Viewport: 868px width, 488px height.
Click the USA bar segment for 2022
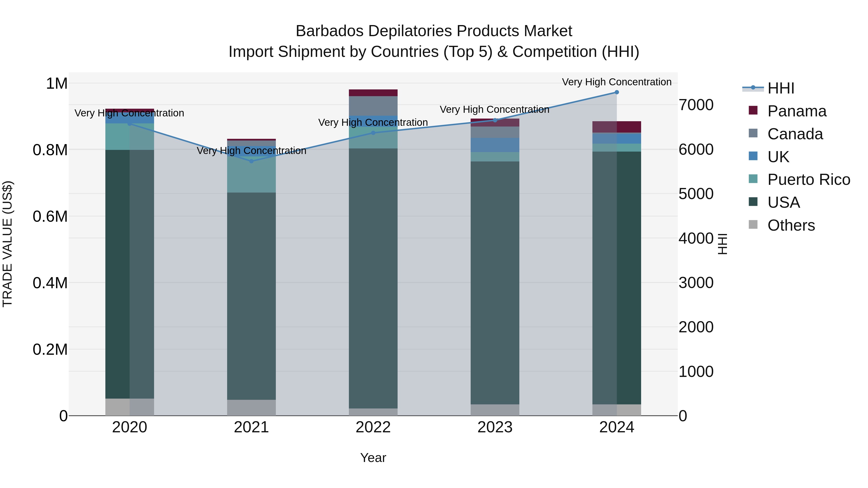click(x=373, y=279)
